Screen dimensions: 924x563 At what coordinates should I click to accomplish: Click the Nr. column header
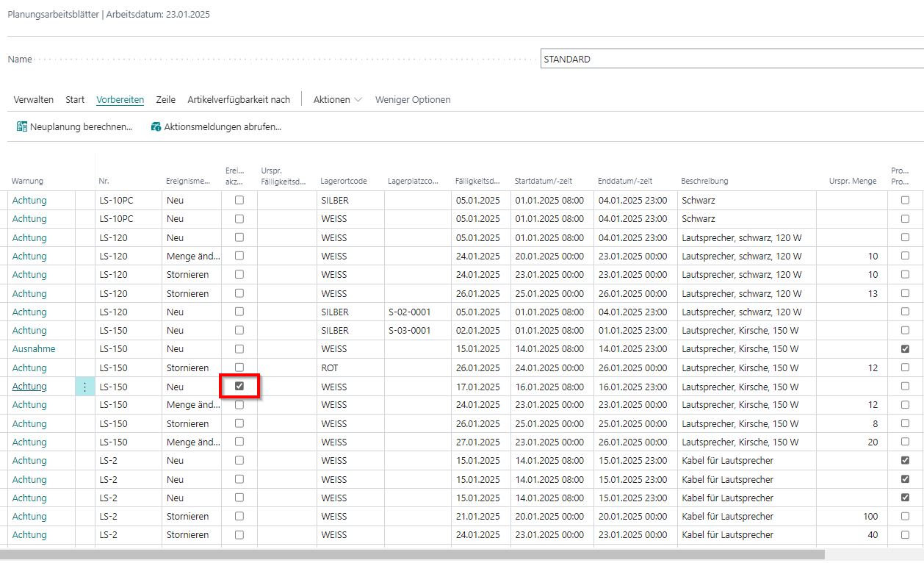pos(104,181)
